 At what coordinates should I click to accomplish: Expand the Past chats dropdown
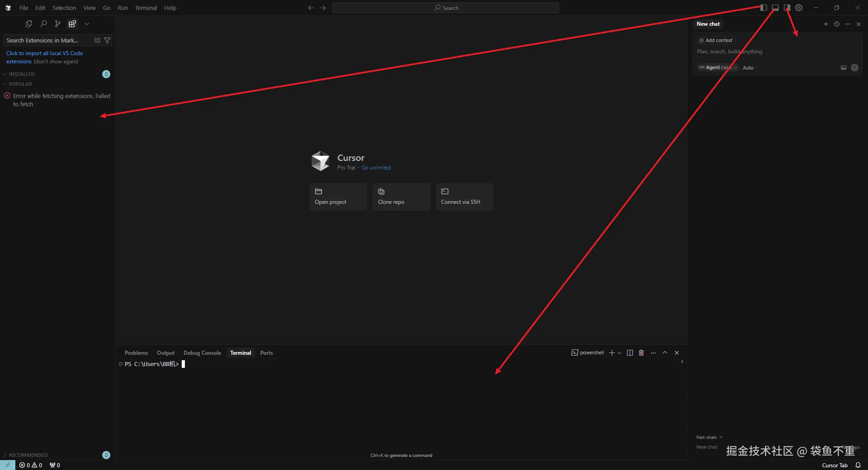pyautogui.click(x=709, y=437)
